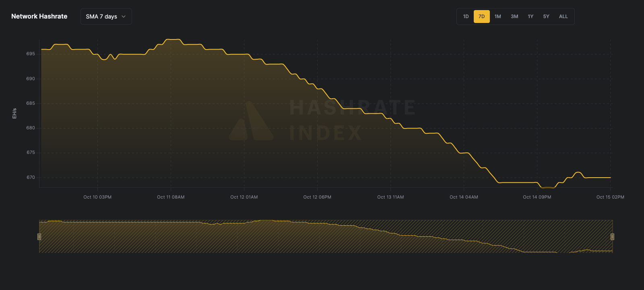Click the Oct 12 06PM axis label
644x290 pixels.
[317, 197]
